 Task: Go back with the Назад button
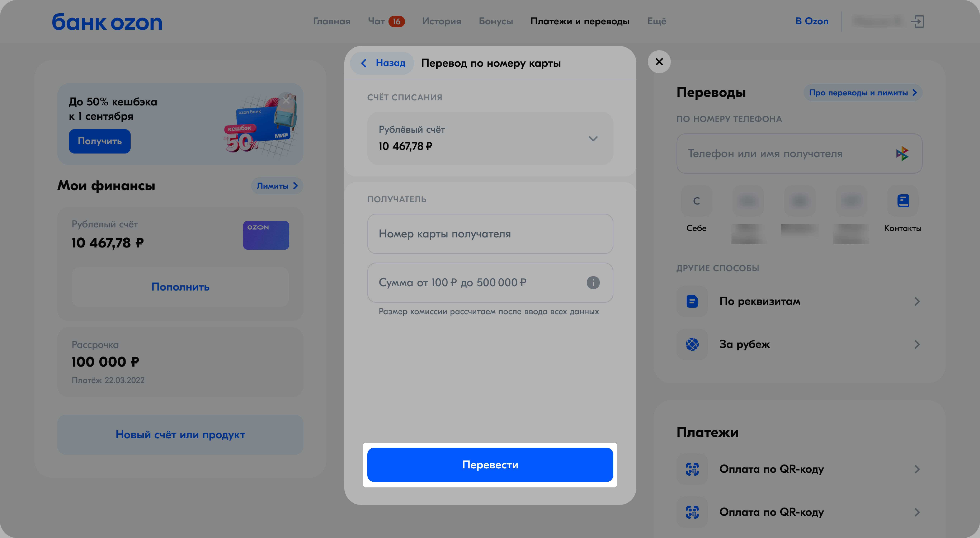382,63
